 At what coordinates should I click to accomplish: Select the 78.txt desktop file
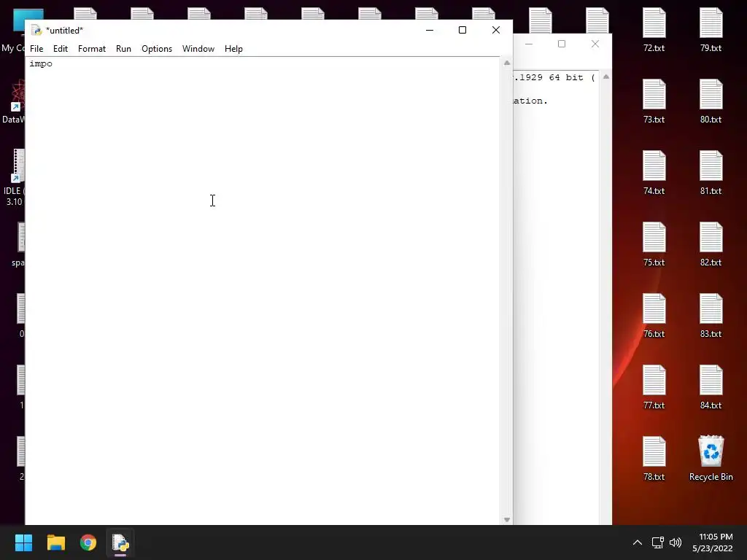(654, 459)
